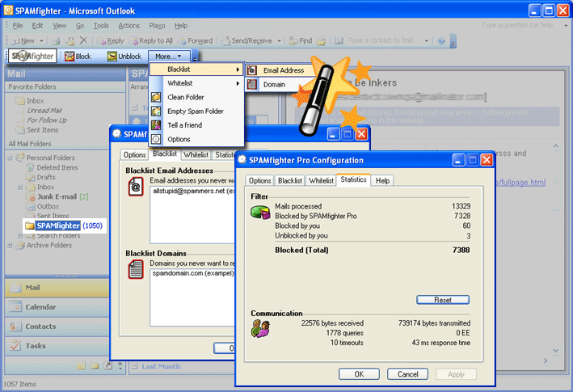This screenshot has height=392, width=573.
Task: Click in the contact search field
Action: [x=385, y=40]
